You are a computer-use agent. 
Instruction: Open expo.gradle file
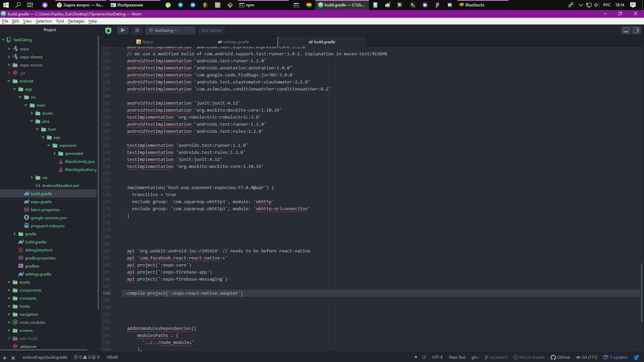(38, 202)
